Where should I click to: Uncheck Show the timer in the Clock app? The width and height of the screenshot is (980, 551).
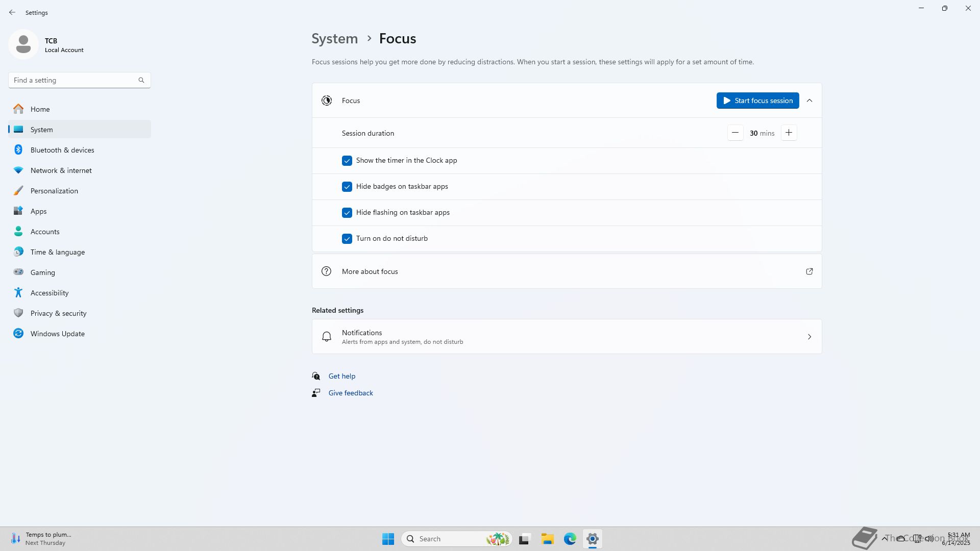tap(347, 161)
